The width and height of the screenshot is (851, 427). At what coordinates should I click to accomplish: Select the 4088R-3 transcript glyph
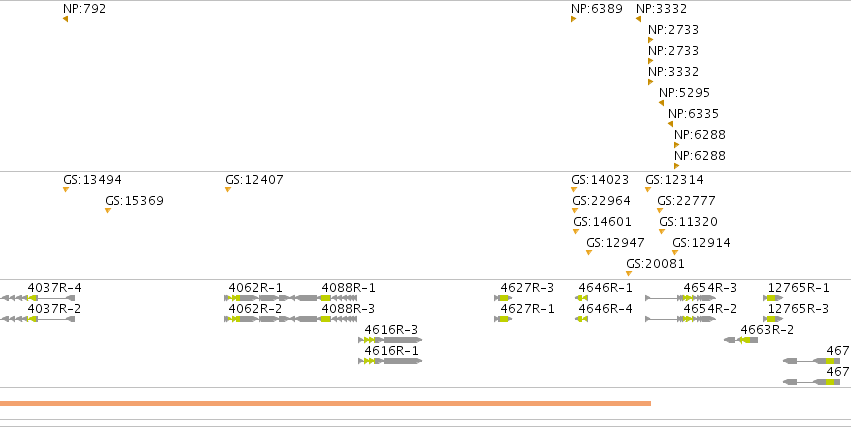coord(322,319)
